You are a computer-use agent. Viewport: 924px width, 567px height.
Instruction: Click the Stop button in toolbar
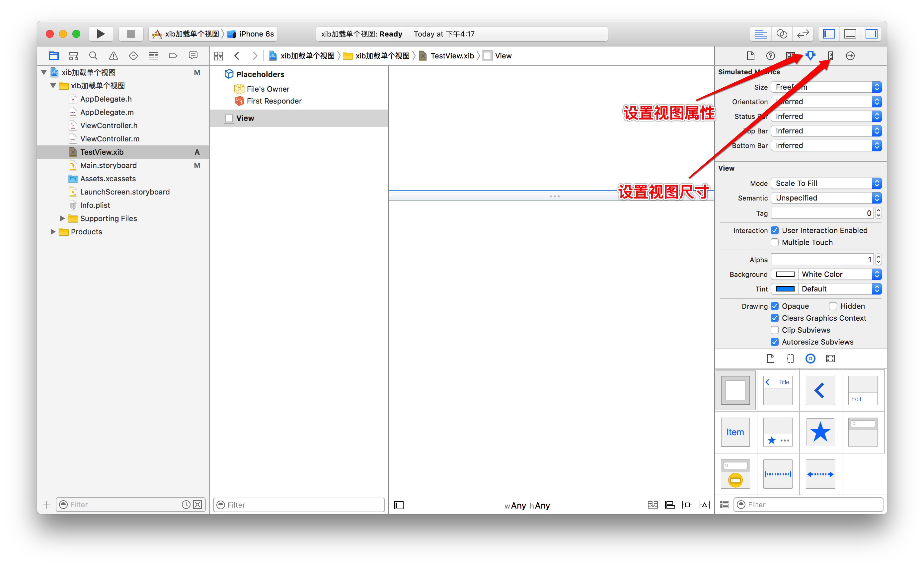(x=131, y=34)
